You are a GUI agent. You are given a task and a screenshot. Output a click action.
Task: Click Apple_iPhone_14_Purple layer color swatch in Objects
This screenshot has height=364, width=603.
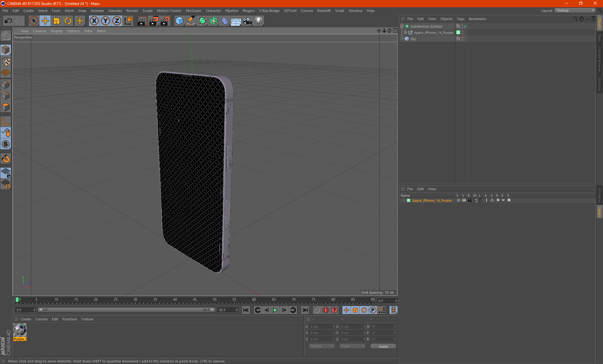(x=458, y=33)
